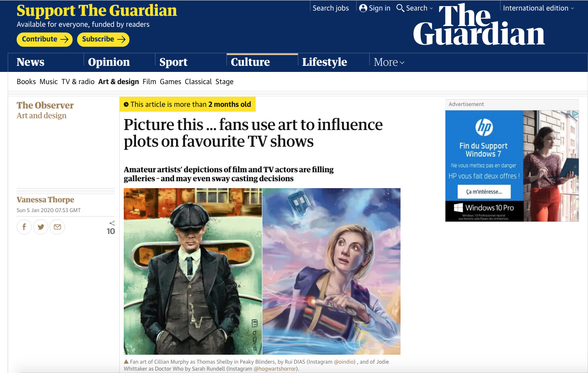Click the Peaky Blinders and Doctor Who artwork image

click(x=262, y=271)
